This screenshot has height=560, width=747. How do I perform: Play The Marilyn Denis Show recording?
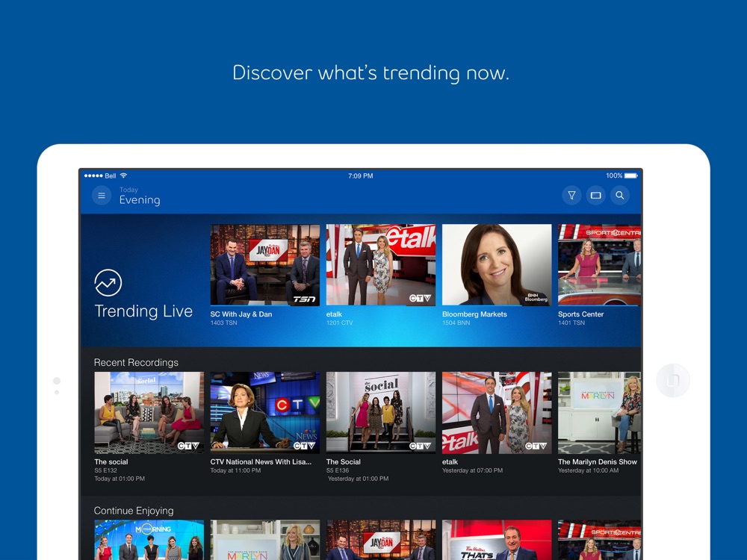pos(599,412)
